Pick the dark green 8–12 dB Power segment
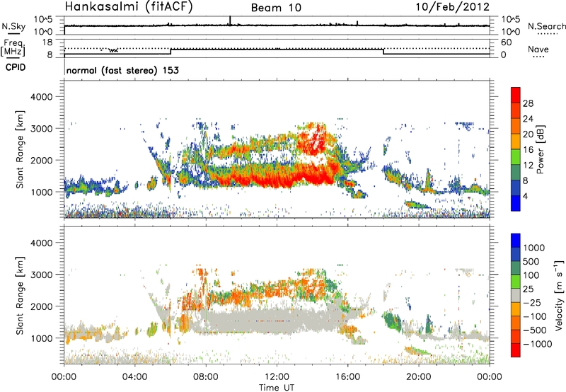 516,172
